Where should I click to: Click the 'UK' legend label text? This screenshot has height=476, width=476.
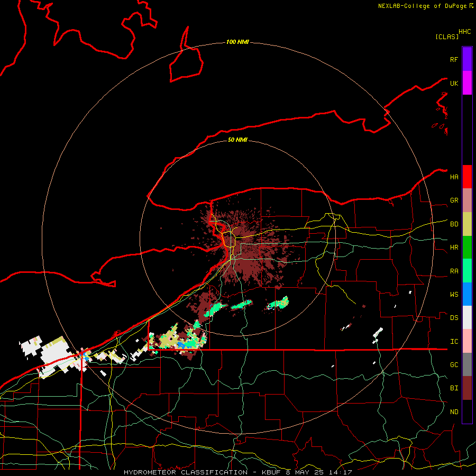point(454,83)
